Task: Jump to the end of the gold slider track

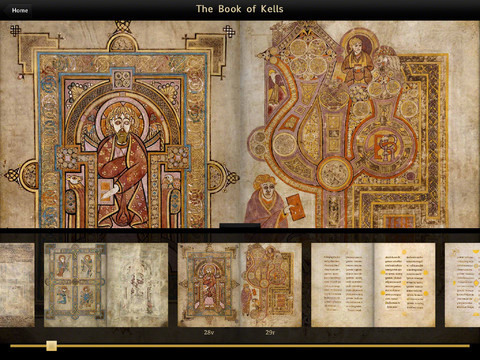Action: [468, 346]
